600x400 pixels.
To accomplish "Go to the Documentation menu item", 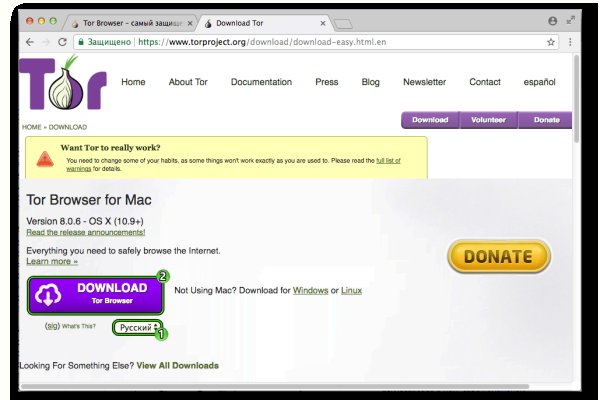I will click(261, 82).
